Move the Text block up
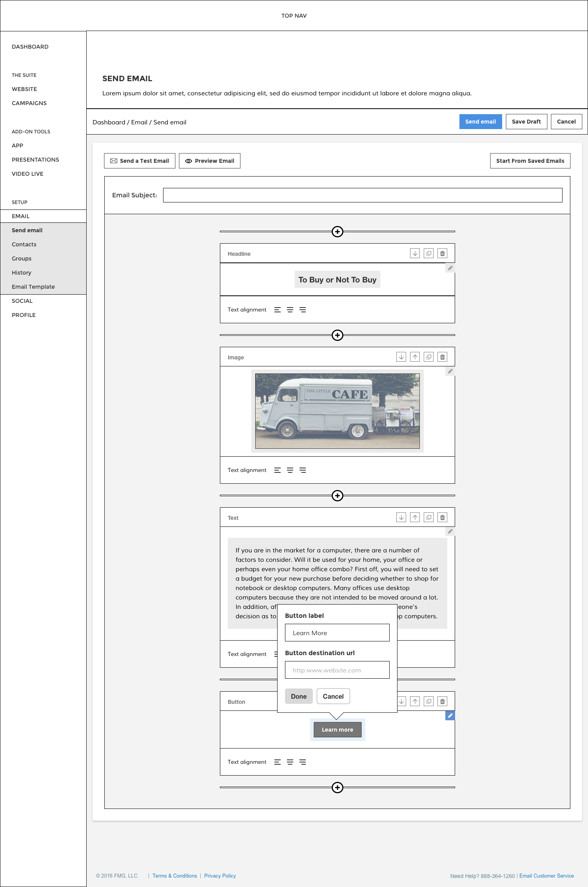Image resolution: width=588 pixels, height=887 pixels. (x=415, y=517)
